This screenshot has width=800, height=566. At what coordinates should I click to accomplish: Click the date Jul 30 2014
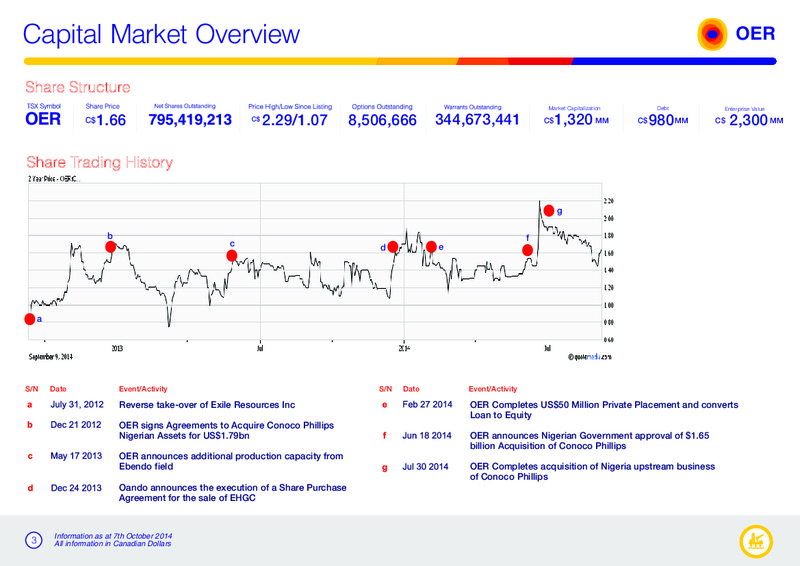[425, 466]
